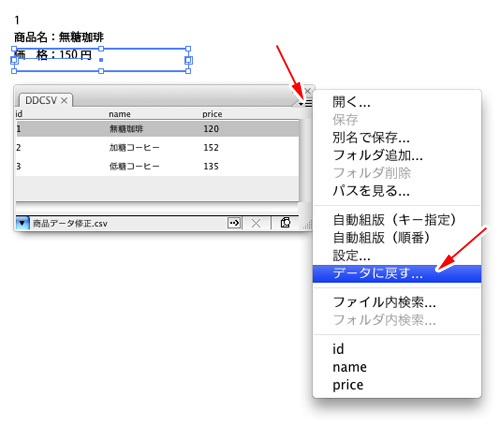Click the name column header
This screenshot has height=425, width=500.
[x=119, y=114]
